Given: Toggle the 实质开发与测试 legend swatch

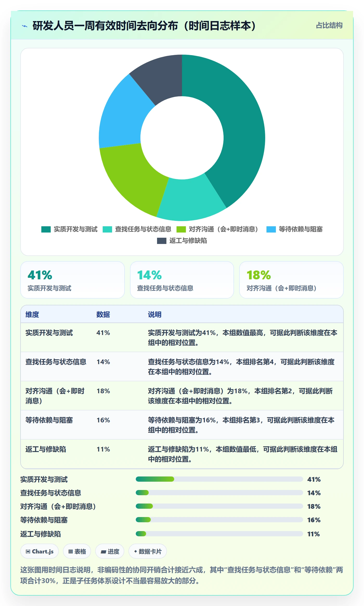Looking at the screenshot, I should coord(46,229).
